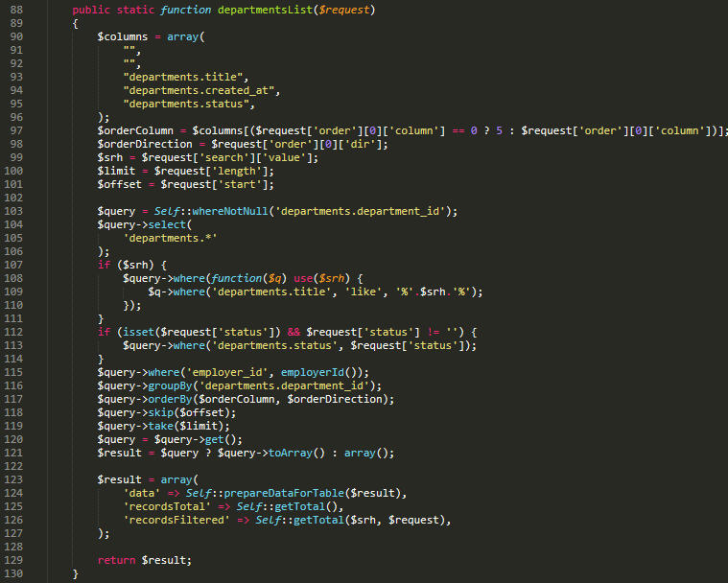728x583 pixels.
Task: Click line number 122 in the gutter
Action: click(x=13, y=466)
